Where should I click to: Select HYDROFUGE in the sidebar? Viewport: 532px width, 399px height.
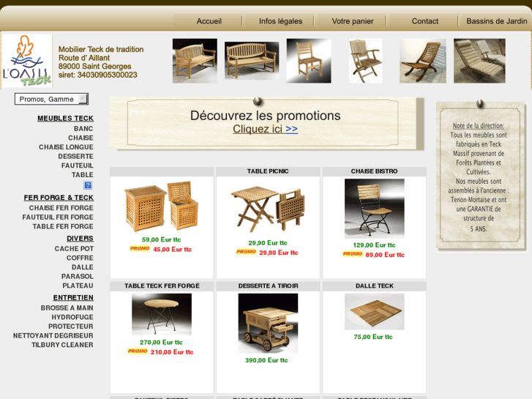[x=72, y=317]
